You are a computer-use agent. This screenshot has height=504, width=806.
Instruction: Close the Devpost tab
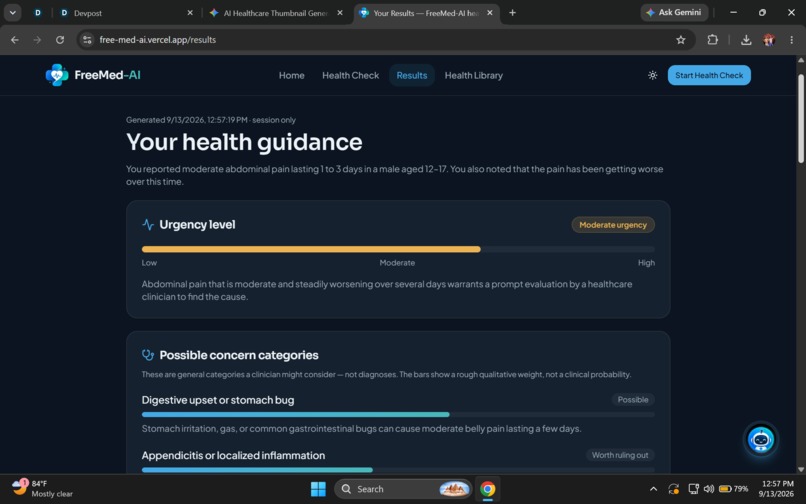pos(190,13)
